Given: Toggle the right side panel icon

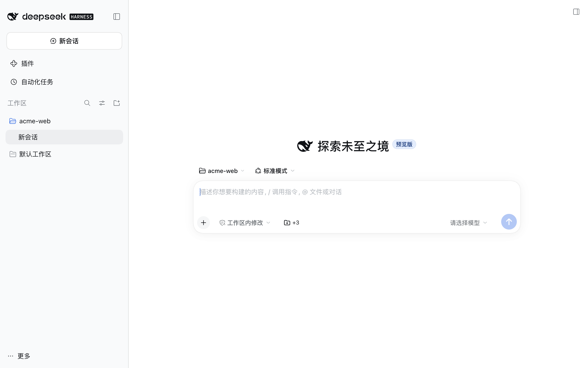Looking at the screenshot, I should click(x=576, y=12).
